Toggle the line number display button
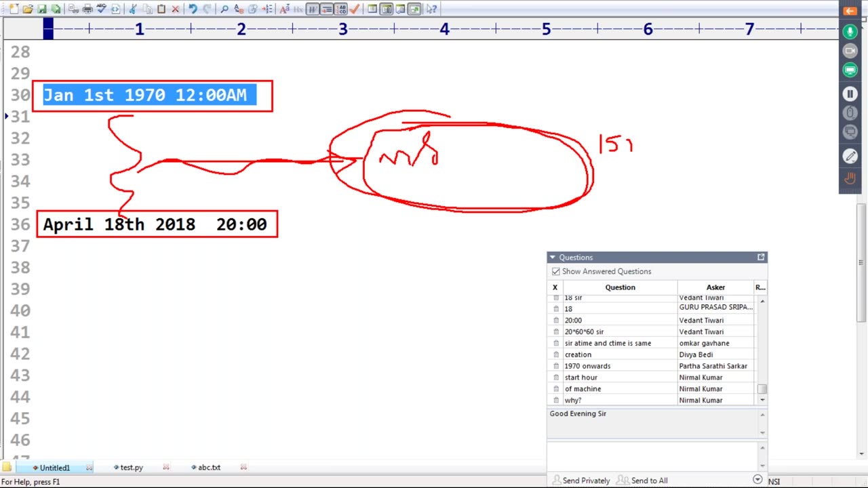Viewport: 868px width, 488px height. (341, 9)
